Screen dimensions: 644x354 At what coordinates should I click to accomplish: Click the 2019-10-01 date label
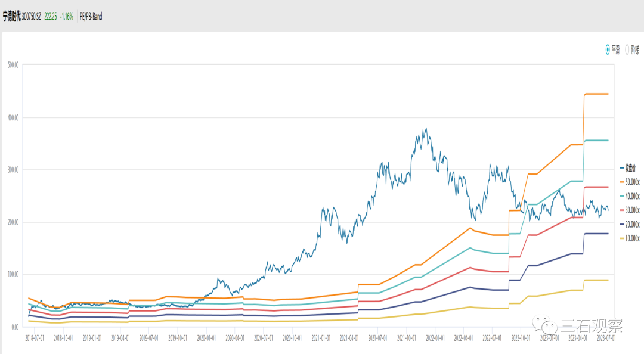click(x=178, y=338)
